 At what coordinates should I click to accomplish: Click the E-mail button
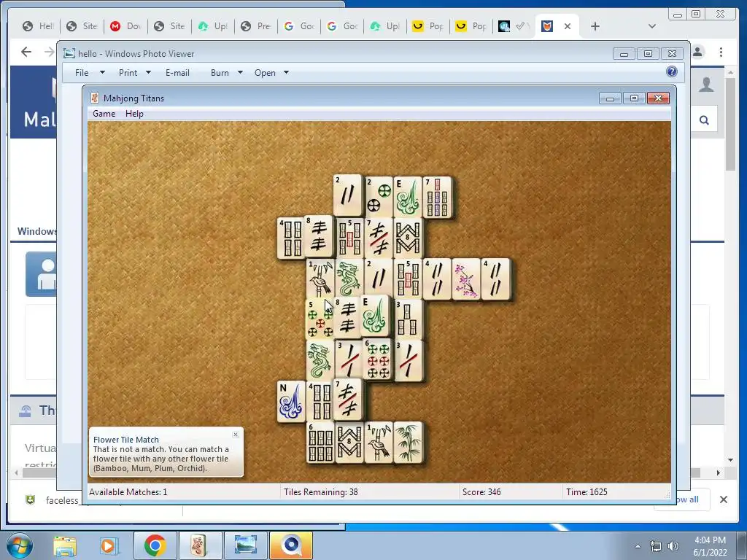click(x=177, y=72)
